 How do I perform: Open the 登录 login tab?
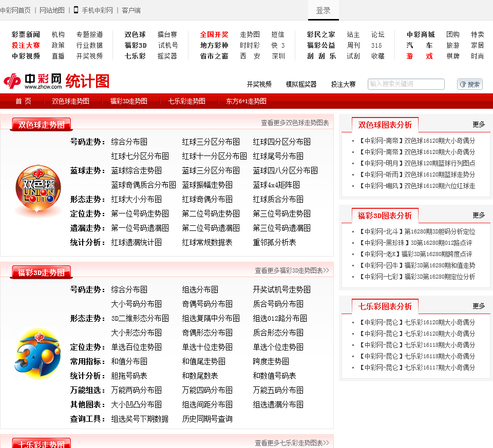point(323,10)
